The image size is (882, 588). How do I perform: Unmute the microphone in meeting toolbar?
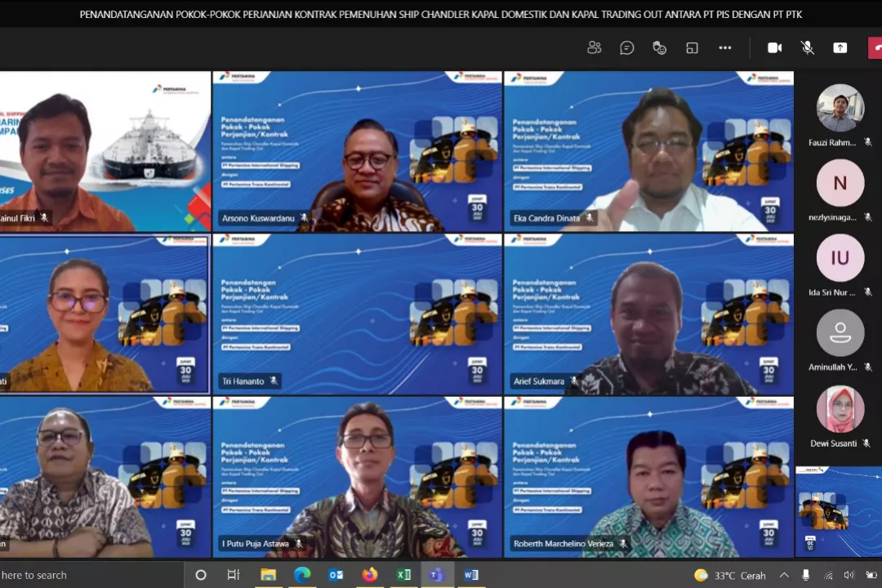807,48
